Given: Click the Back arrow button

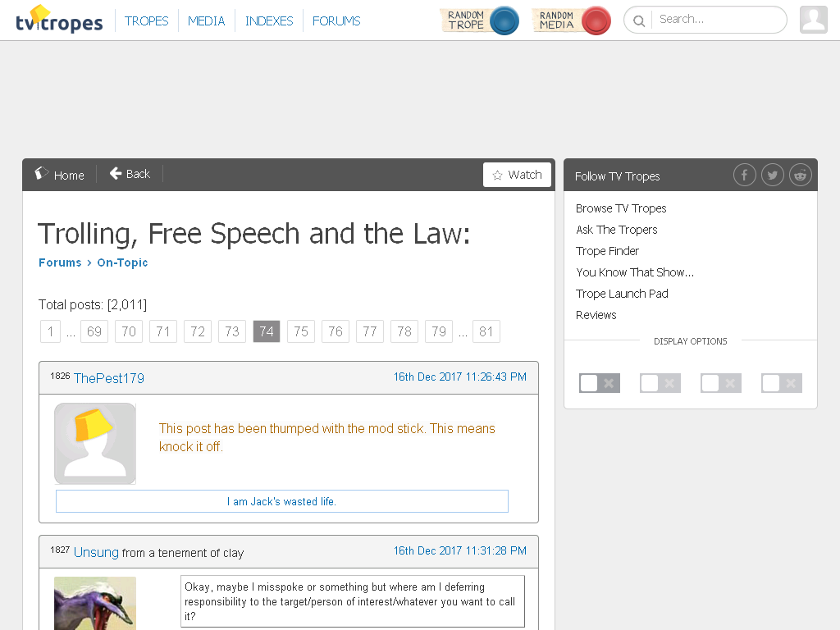Looking at the screenshot, I should click(130, 174).
